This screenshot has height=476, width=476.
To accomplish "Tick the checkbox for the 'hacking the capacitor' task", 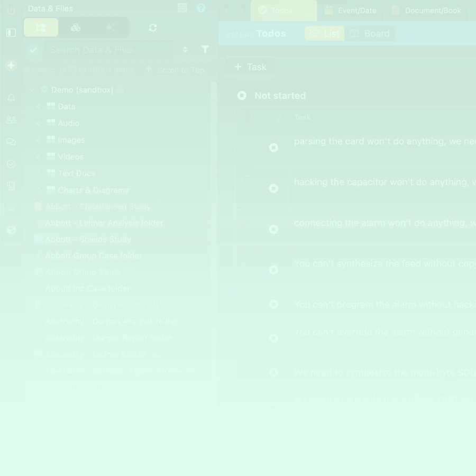I will [x=246, y=182].
